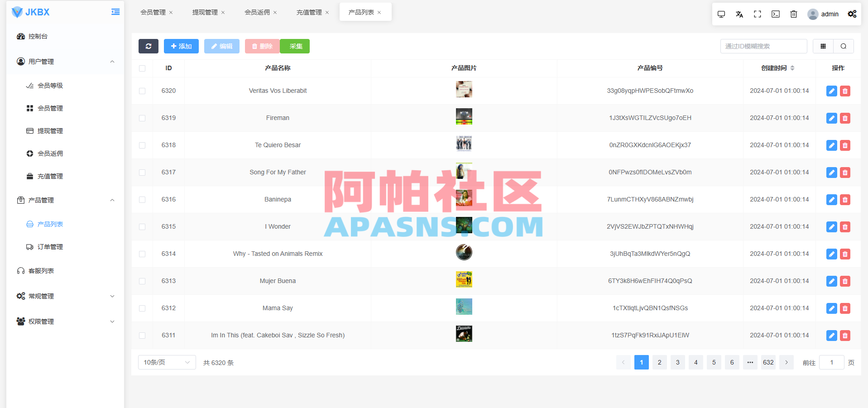The height and width of the screenshot is (408, 868).
Task: Toggle the select-all header checkbox
Action: click(x=142, y=68)
